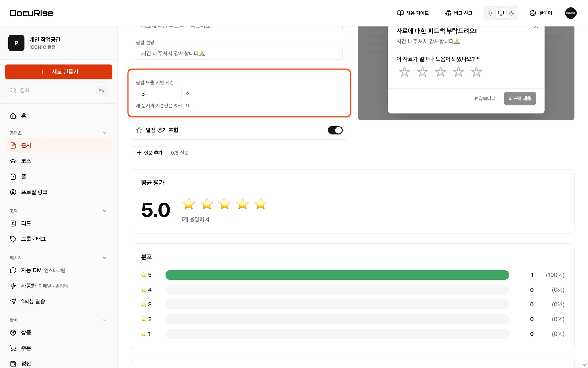Select system theme monitor icon
Viewport: 588px width, 368px height.
click(501, 13)
